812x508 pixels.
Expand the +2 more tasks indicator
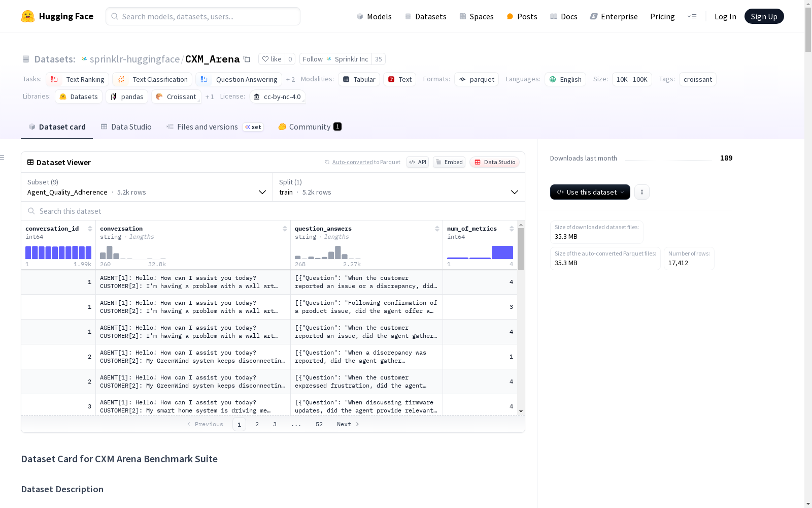tap(290, 79)
